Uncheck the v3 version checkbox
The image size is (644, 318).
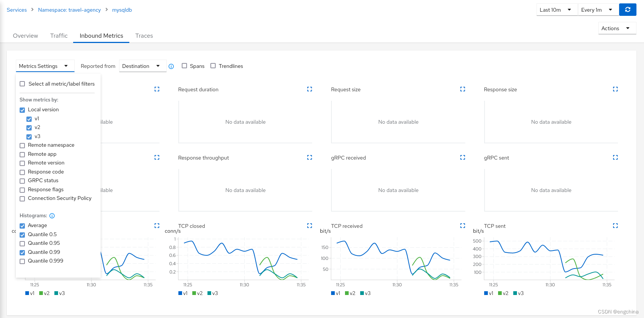coord(29,137)
